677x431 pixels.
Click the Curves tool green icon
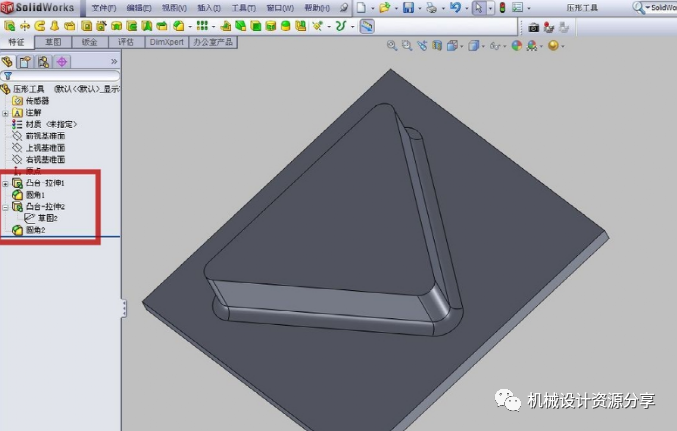pos(341,26)
